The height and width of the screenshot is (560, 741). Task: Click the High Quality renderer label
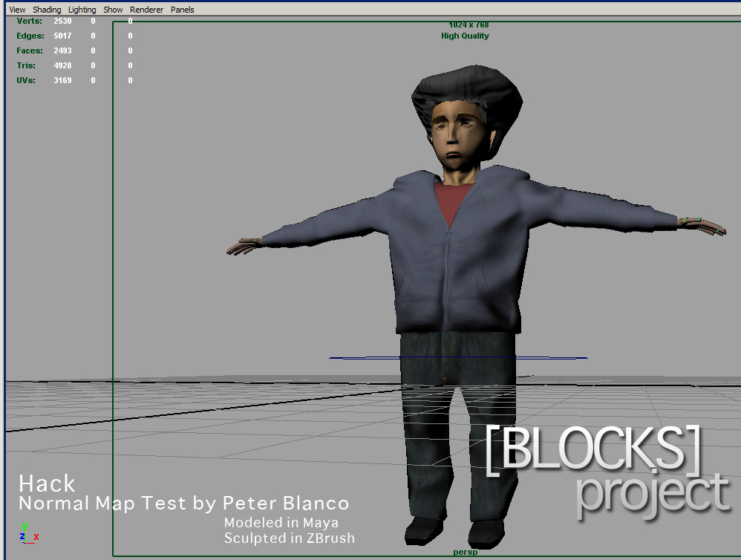tap(465, 36)
